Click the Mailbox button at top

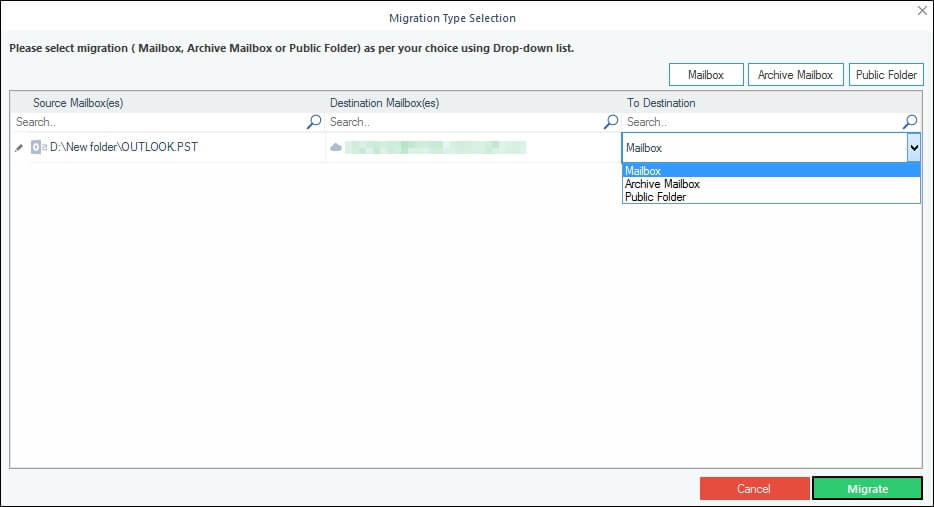pyautogui.click(x=706, y=74)
